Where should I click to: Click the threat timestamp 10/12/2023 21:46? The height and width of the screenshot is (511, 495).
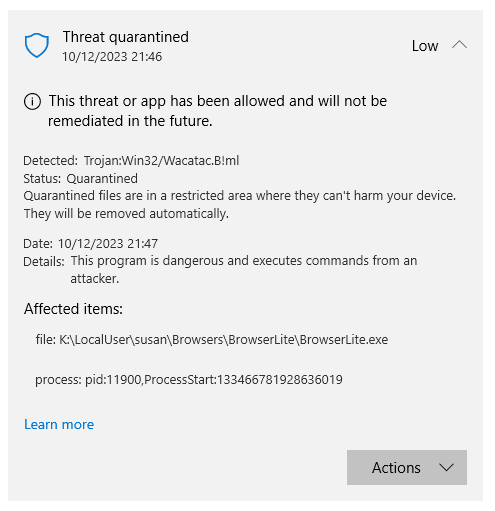112,57
